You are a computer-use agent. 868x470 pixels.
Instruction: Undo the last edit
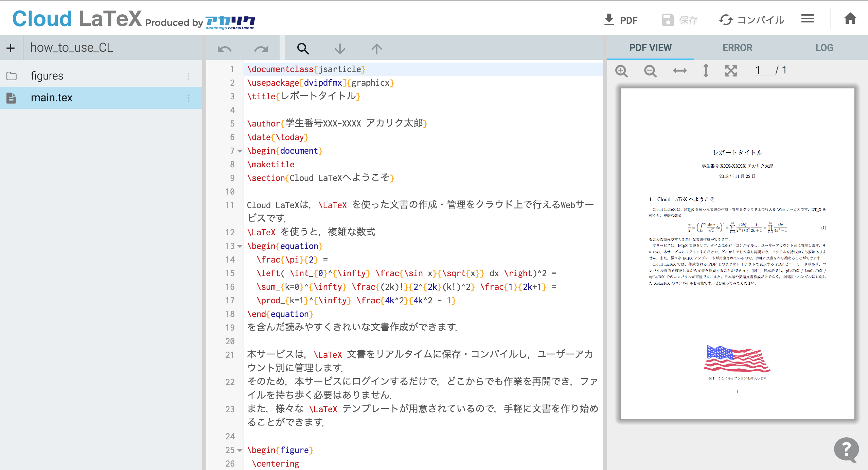pos(225,49)
